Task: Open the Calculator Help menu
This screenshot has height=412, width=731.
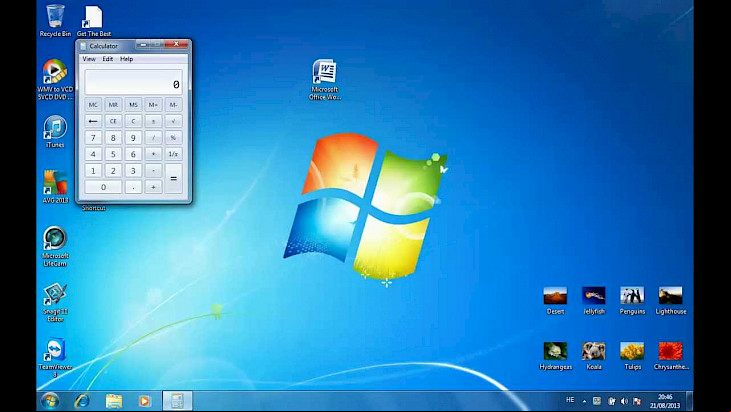Action: (x=126, y=59)
